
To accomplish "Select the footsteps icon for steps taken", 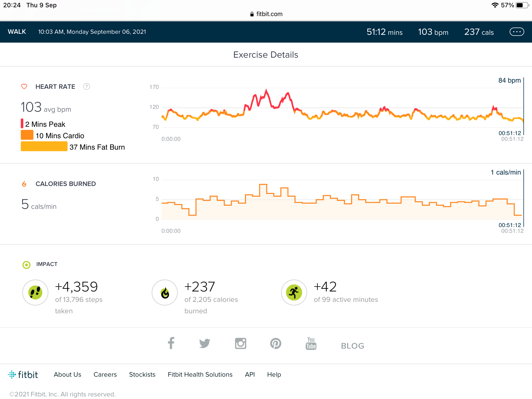I will click(x=35, y=292).
